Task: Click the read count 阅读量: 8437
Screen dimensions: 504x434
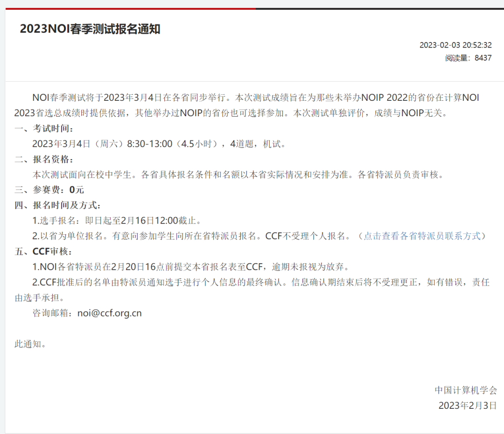Action: (x=469, y=58)
